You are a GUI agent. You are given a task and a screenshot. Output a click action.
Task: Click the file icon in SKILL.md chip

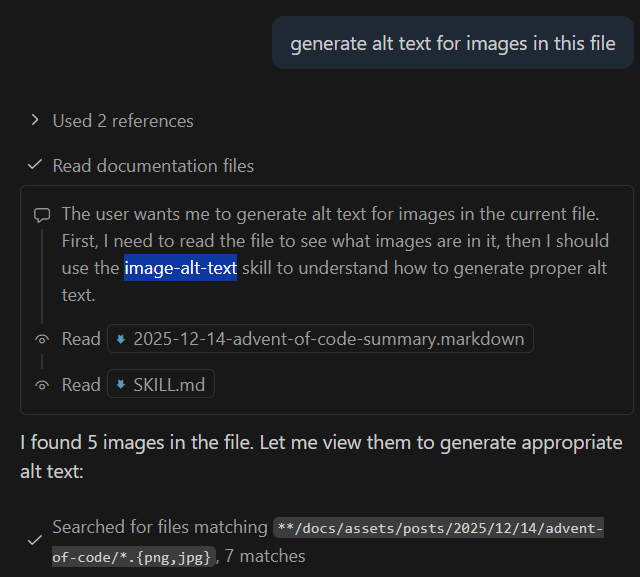[121, 385]
